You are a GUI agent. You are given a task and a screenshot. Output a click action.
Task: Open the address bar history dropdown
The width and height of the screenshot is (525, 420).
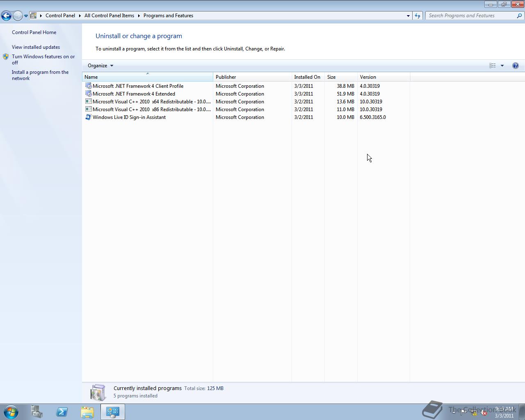coord(408,16)
